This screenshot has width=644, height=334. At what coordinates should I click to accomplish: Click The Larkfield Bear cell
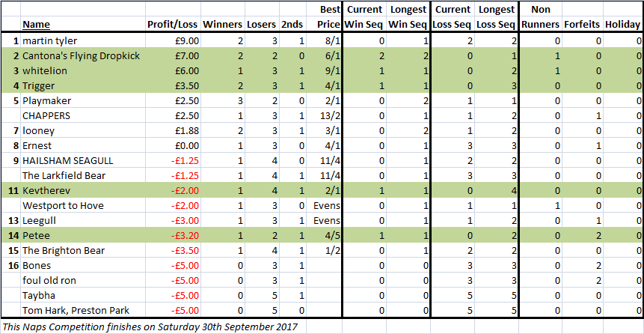83,176
